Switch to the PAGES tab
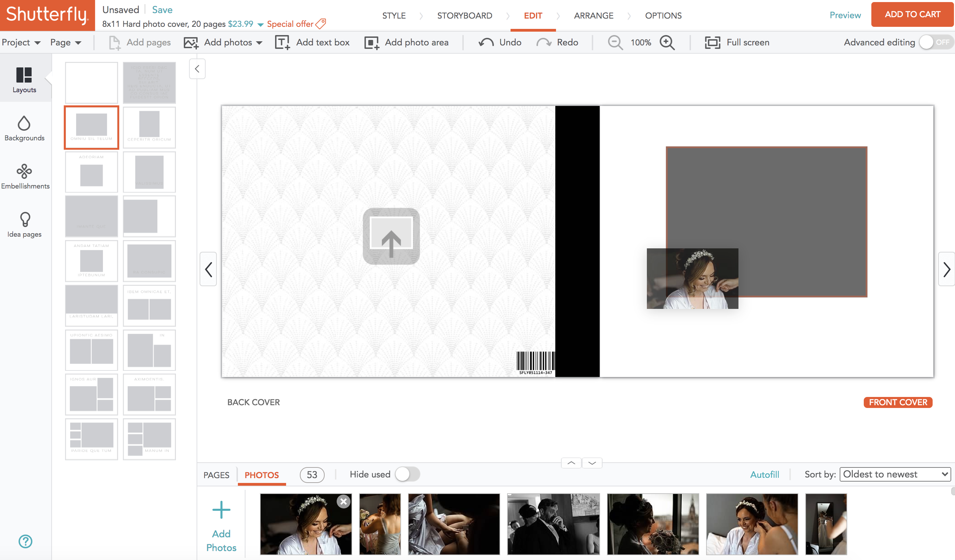The height and width of the screenshot is (560, 955). pos(216,475)
